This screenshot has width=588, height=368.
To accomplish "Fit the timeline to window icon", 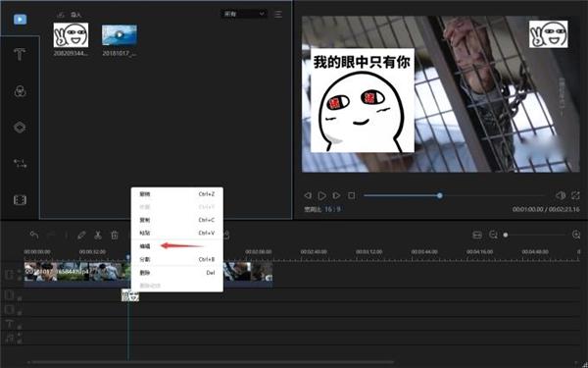I will coord(477,236).
